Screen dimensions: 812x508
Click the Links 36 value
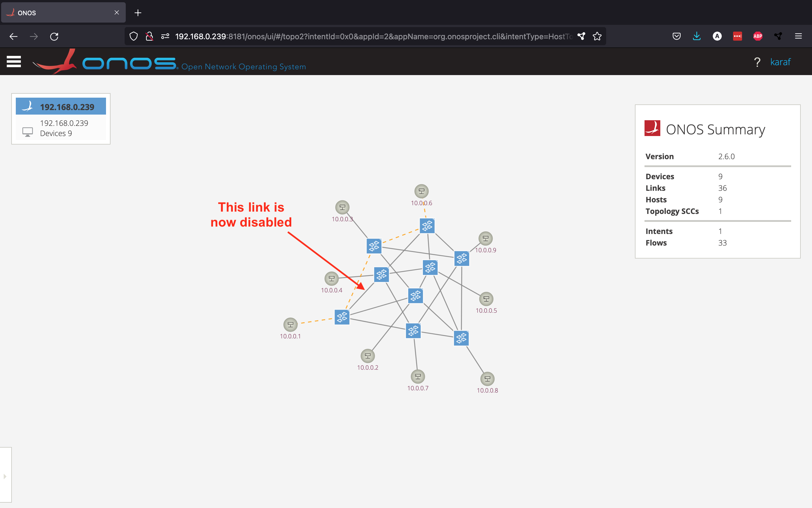(722, 188)
